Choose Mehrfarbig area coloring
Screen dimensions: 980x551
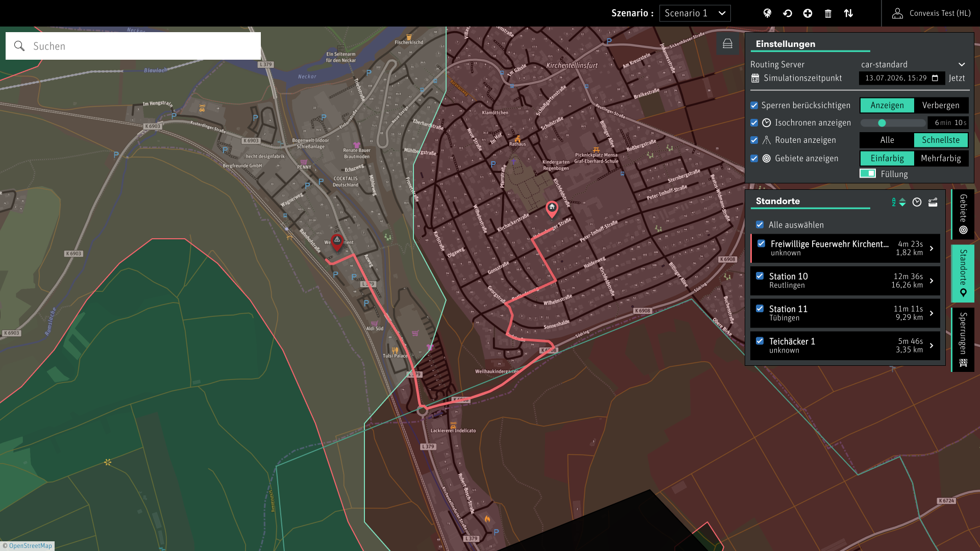941,158
